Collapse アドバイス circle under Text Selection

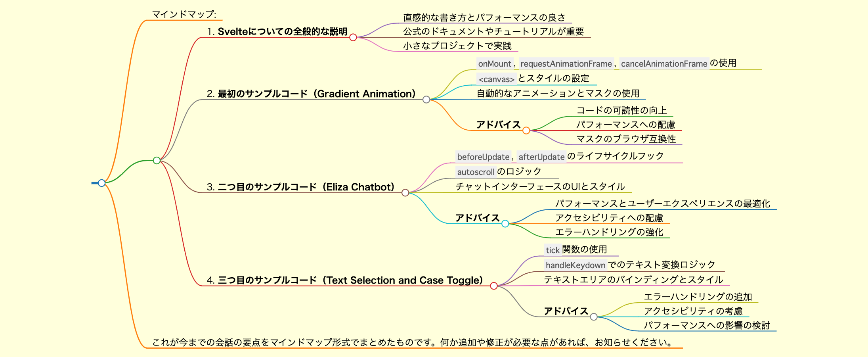[x=594, y=317]
